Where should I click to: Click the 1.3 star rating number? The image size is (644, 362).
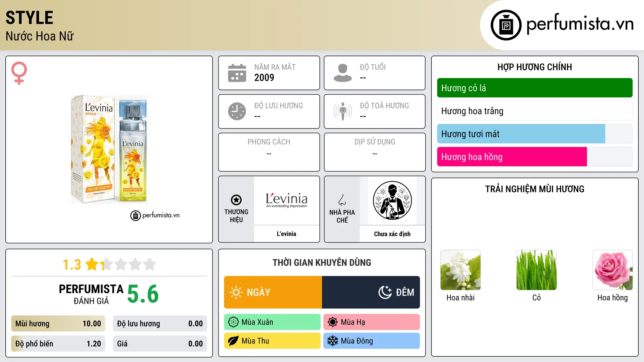click(72, 265)
